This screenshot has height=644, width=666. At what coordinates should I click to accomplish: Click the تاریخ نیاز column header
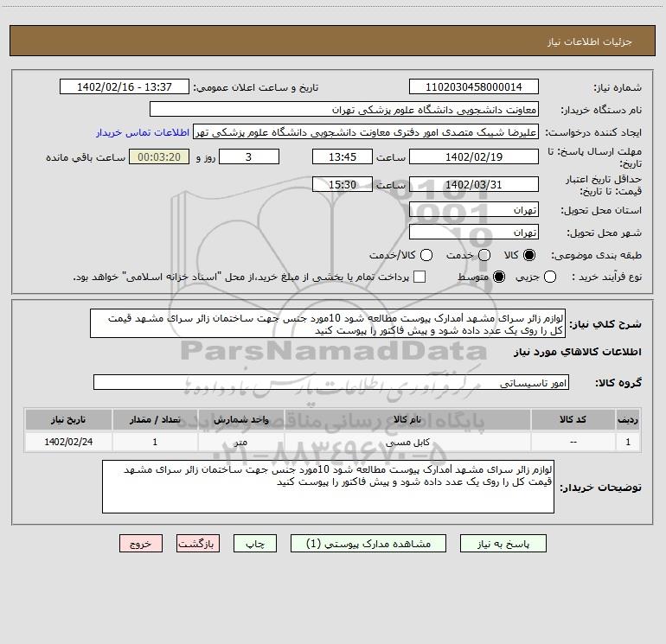point(68,420)
